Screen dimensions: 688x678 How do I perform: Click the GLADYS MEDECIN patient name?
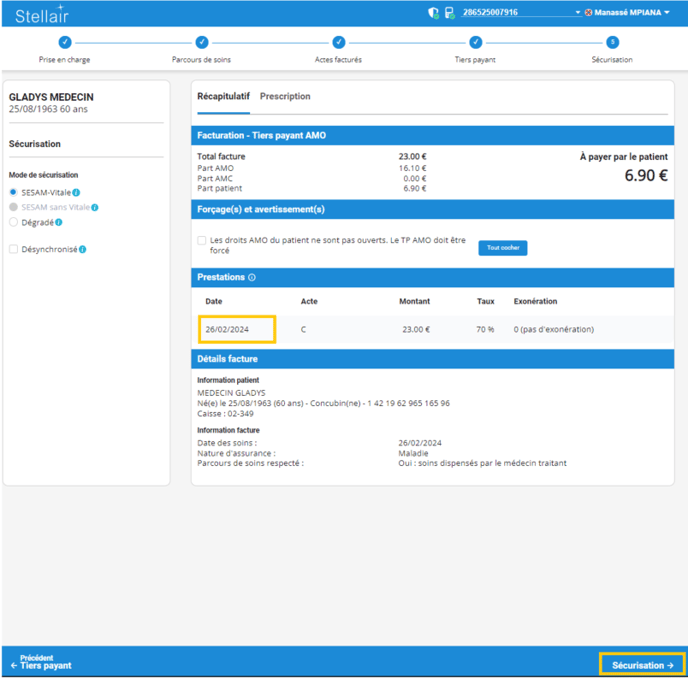click(x=51, y=97)
